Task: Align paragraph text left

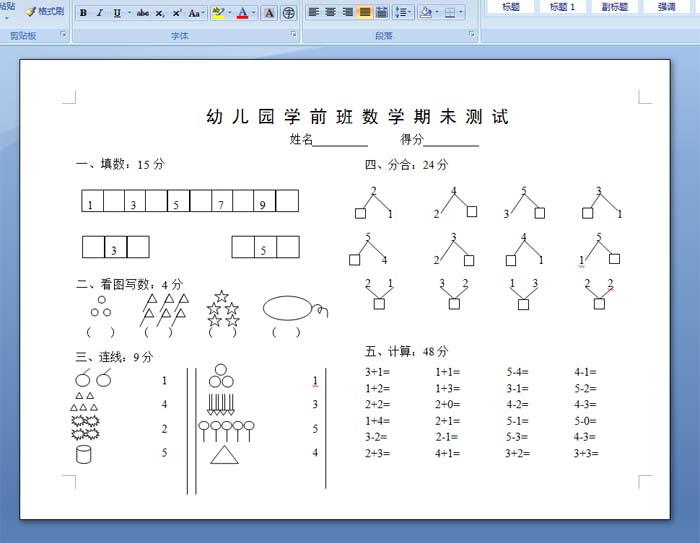Action: point(313,13)
